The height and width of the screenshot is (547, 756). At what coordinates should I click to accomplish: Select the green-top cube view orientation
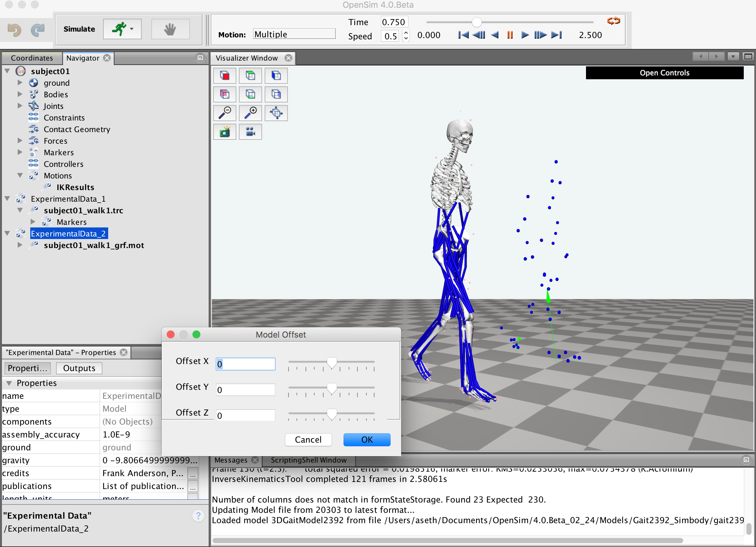(x=250, y=76)
